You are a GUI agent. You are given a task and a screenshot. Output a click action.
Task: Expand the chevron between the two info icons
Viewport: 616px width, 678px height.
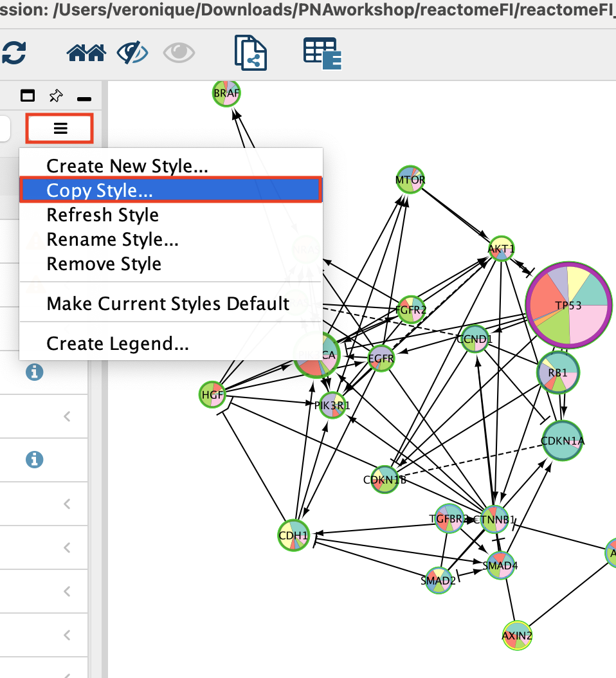[x=67, y=417]
